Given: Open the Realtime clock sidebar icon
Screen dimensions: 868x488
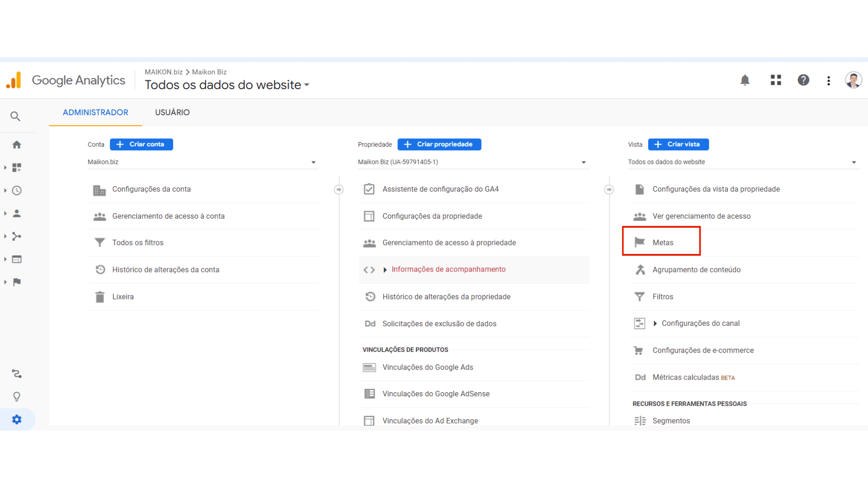Looking at the screenshot, I should click(x=17, y=191).
